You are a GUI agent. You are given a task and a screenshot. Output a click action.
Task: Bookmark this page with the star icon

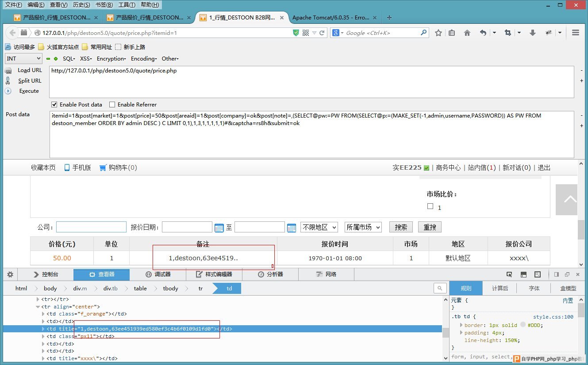(x=438, y=33)
